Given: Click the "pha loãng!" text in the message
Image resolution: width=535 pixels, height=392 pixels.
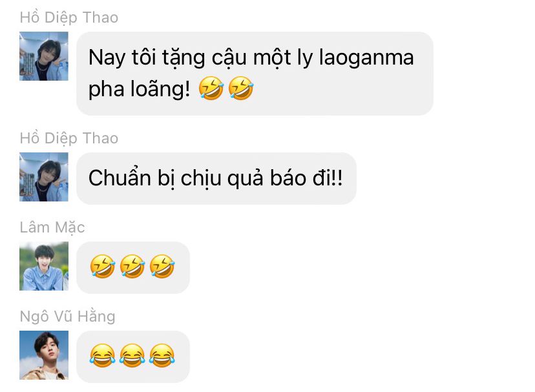Looking at the screenshot, I should tap(139, 89).
